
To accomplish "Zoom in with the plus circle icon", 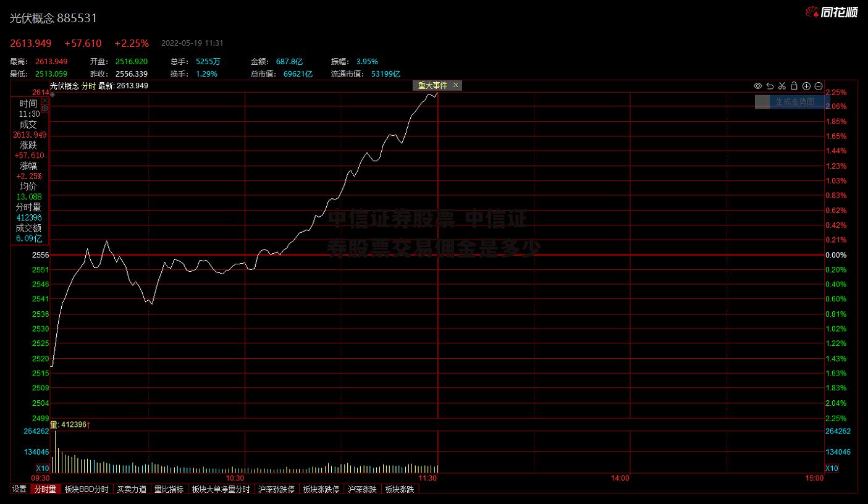I will (806, 86).
